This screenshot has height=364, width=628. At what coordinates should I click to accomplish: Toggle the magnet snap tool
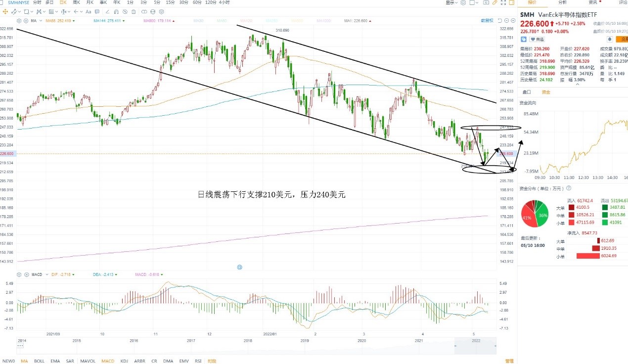[116, 11]
